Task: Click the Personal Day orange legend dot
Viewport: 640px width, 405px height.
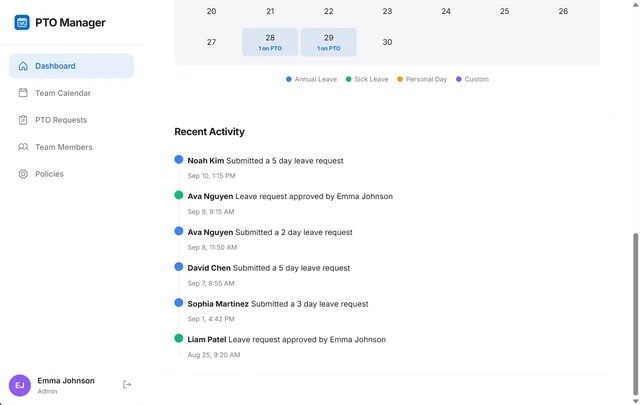Action: click(x=400, y=79)
